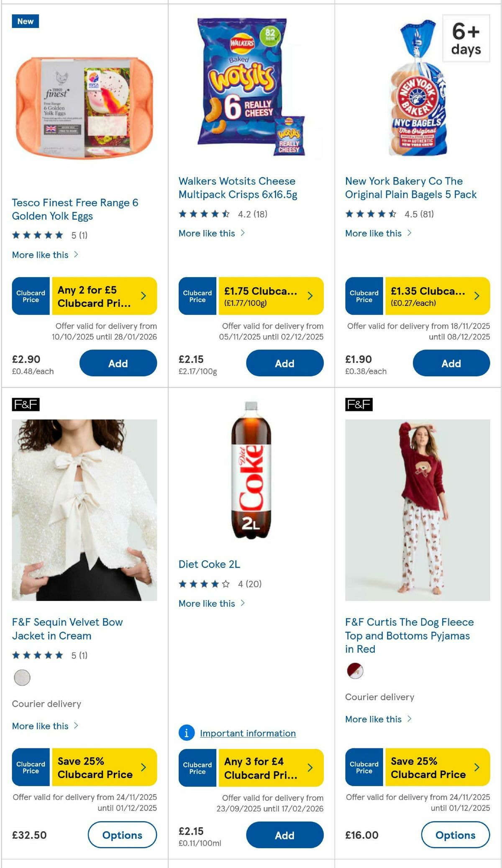
Task: Open the Important information link
Action: 248,733
